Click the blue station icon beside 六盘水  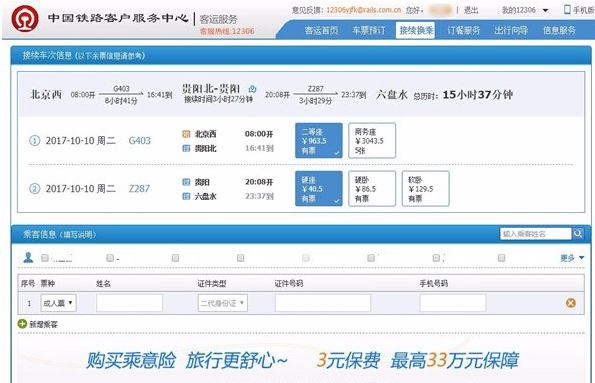coord(186,196)
